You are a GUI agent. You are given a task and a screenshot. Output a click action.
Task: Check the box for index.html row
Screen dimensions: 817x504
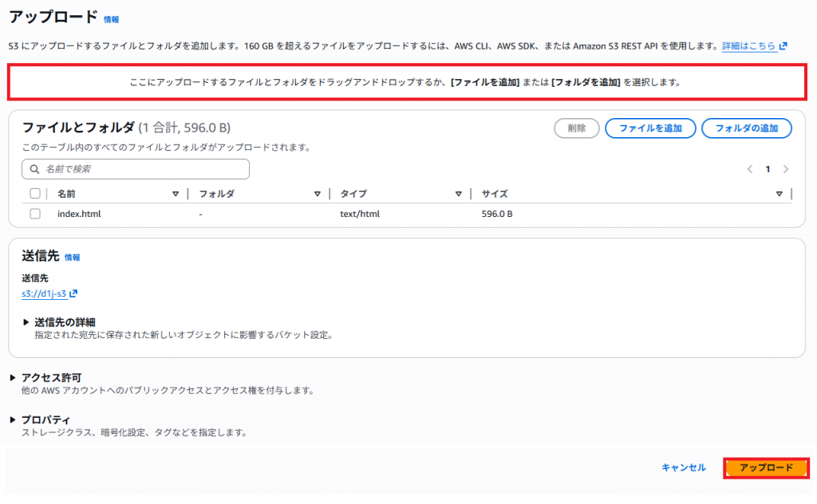pyautogui.click(x=35, y=214)
